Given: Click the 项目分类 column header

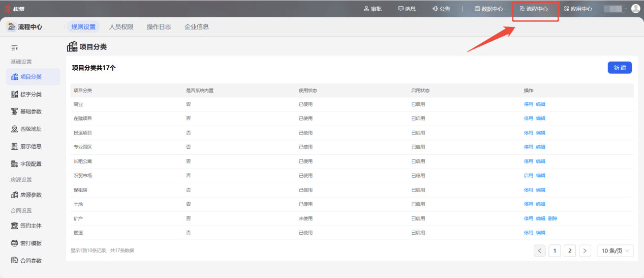Looking at the screenshot, I should [83, 91].
